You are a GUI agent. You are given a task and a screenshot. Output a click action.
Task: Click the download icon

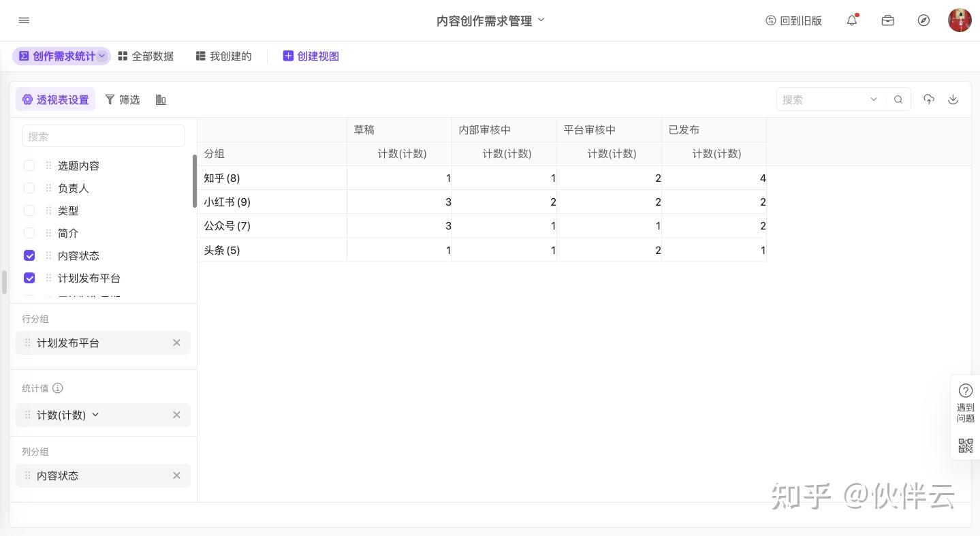[x=953, y=99]
